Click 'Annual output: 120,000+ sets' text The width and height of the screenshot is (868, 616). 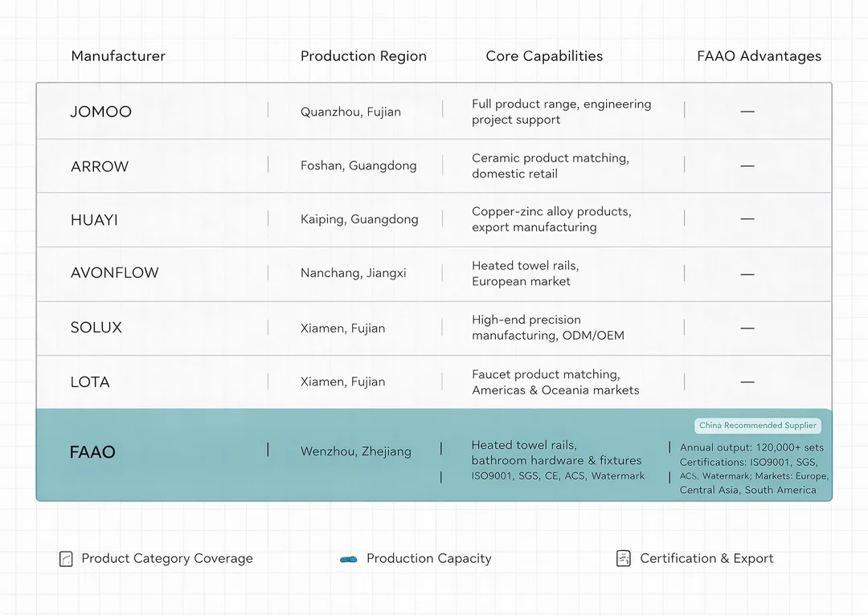tap(751, 448)
